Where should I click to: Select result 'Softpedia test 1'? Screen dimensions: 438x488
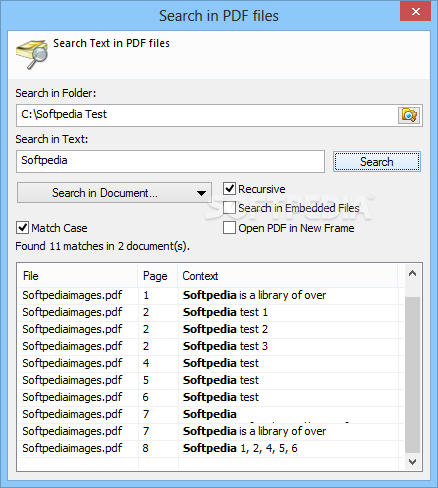(x=211, y=312)
